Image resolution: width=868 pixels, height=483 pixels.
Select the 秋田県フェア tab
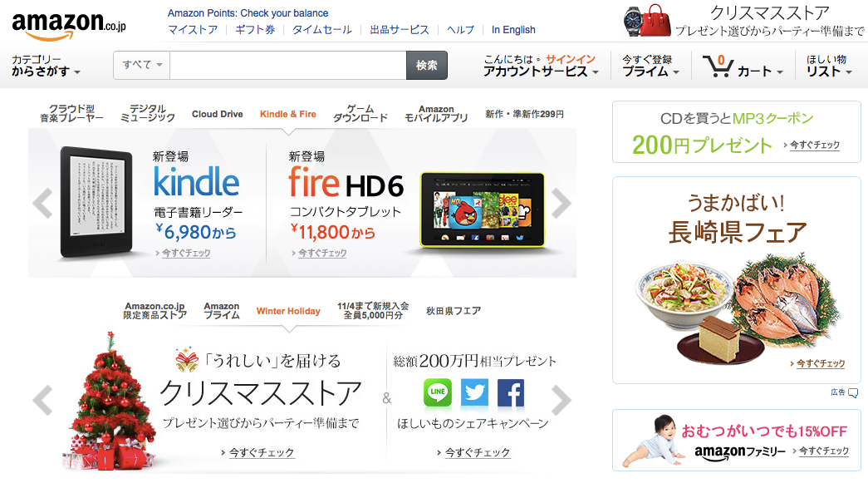click(x=454, y=311)
